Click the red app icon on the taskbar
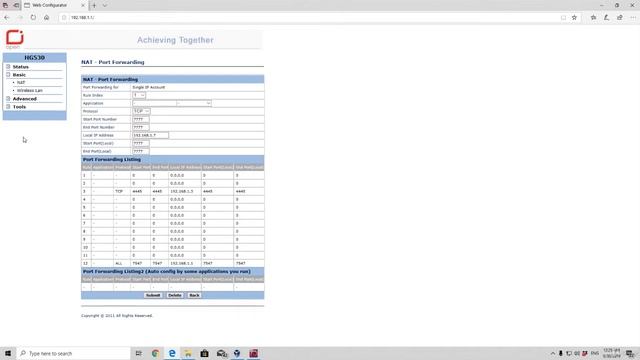Screen dimensions: 640x360 click(253, 353)
